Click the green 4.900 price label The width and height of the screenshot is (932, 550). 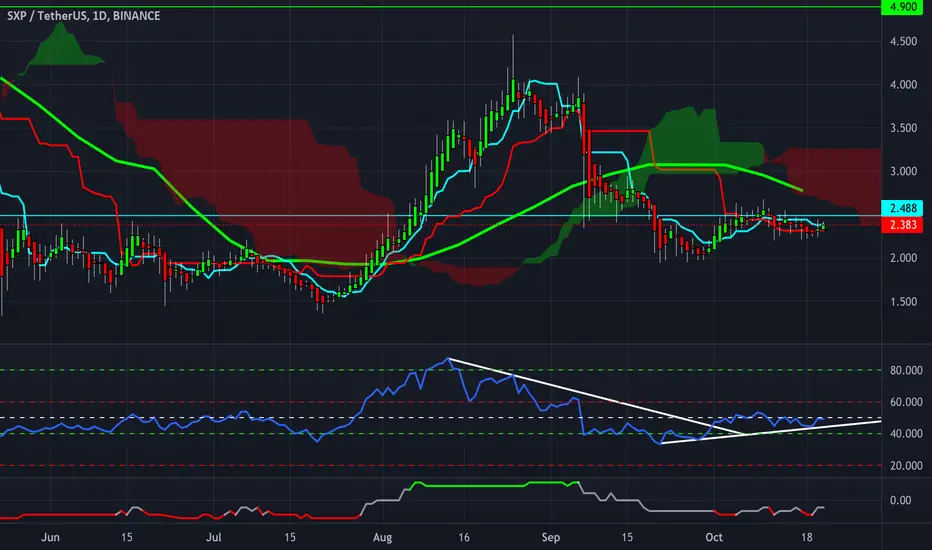click(x=902, y=7)
